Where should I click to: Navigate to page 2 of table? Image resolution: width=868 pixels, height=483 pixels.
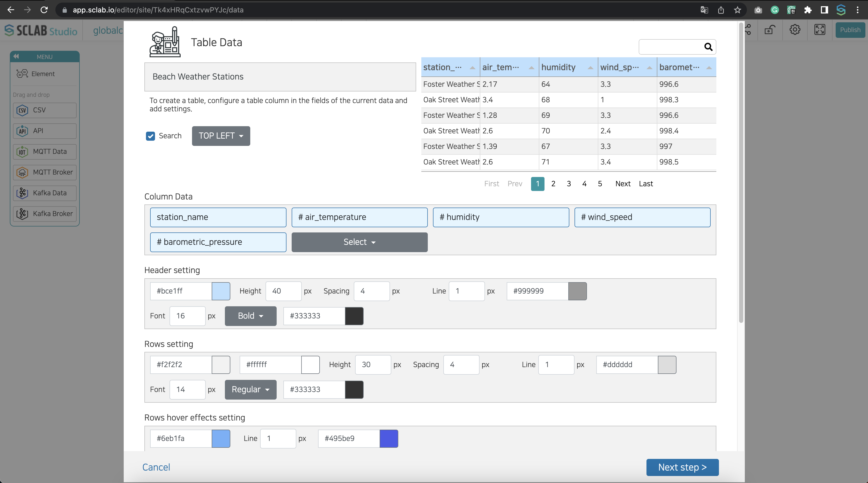[553, 183]
